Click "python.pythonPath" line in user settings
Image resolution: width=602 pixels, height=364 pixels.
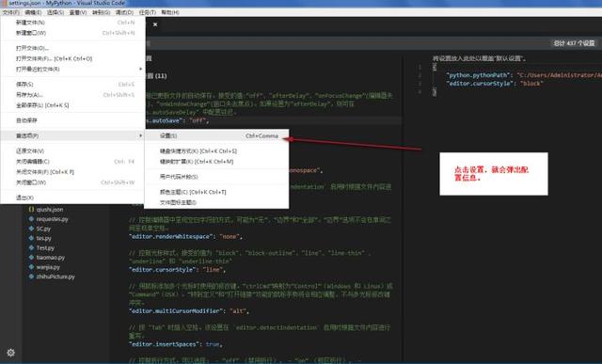pos(524,75)
